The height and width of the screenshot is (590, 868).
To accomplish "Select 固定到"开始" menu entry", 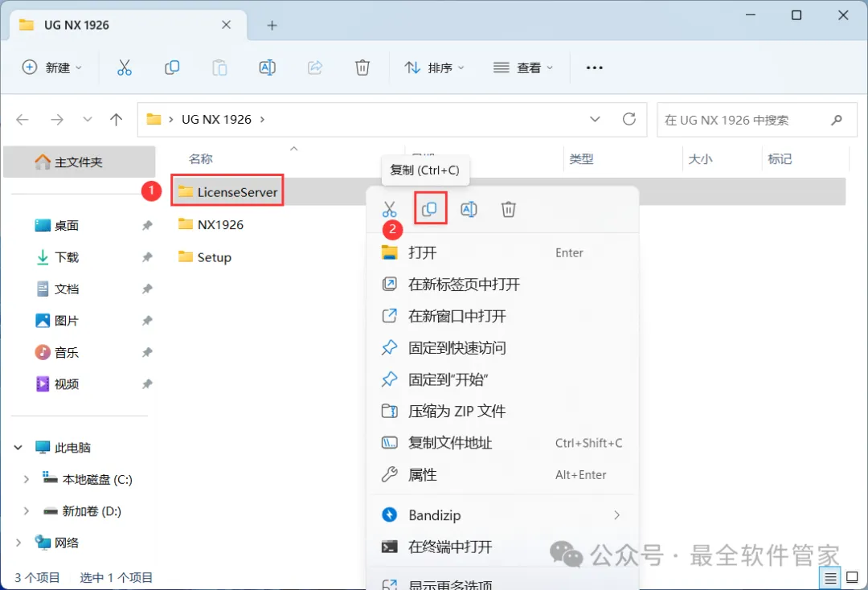I will [x=502, y=379].
